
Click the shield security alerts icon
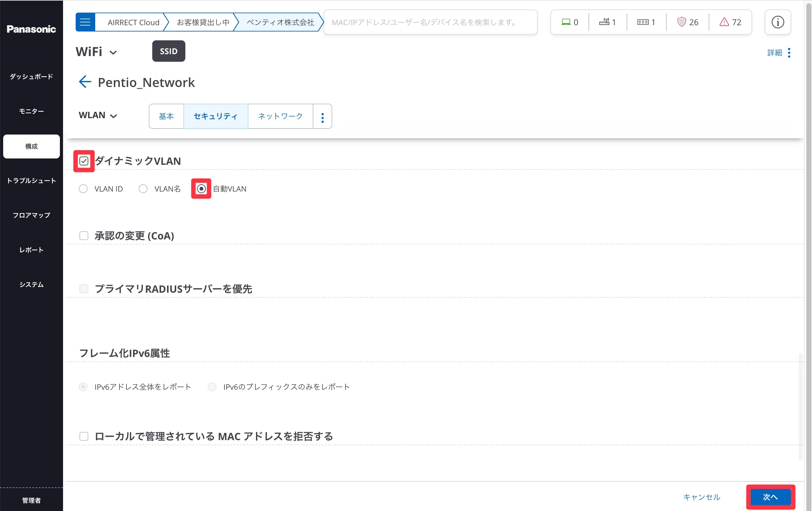[x=681, y=22]
